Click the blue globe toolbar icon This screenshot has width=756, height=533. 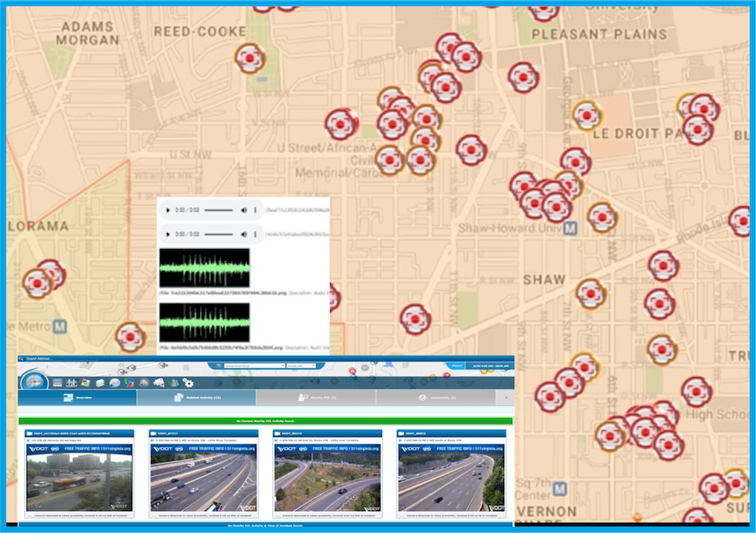(x=114, y=383)
